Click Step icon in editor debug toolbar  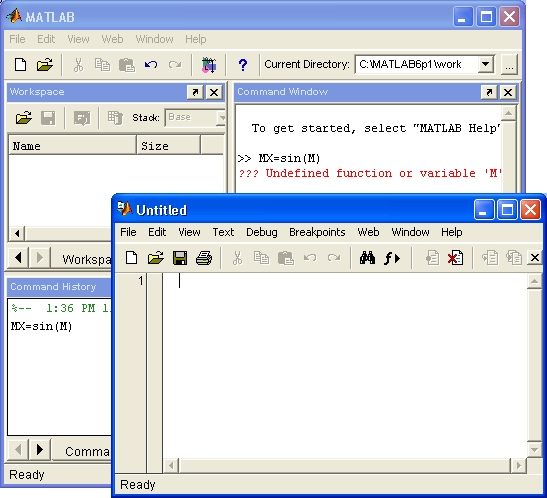coord(490,258)
